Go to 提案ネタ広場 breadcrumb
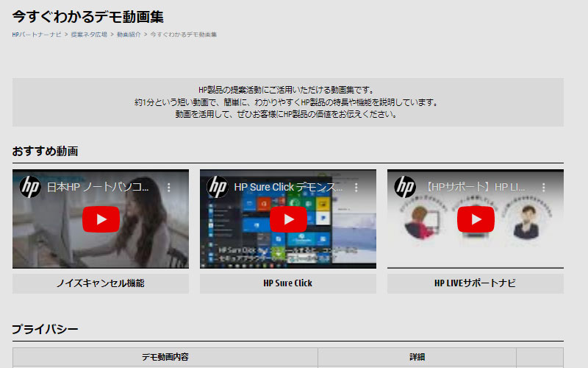The image size is (588, 368). pyautogui.click(x=89, y=35)
